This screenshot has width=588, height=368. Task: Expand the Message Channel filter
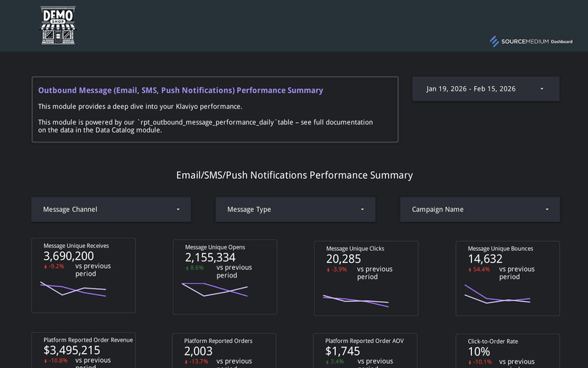pyautogui.click(x=111, y=210)
